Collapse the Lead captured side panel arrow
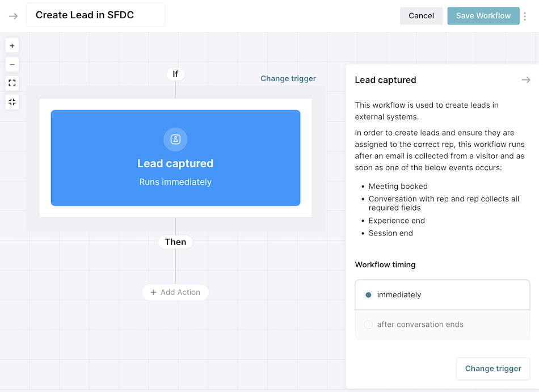This screenshot has width=539, height=392. click(x=525, y=80)
